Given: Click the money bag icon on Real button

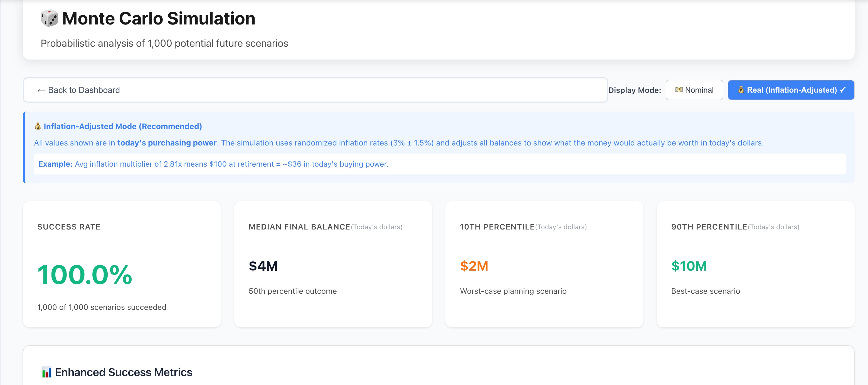Looking at the screenshot, I should pyautogui.click(x=741, y=90).
